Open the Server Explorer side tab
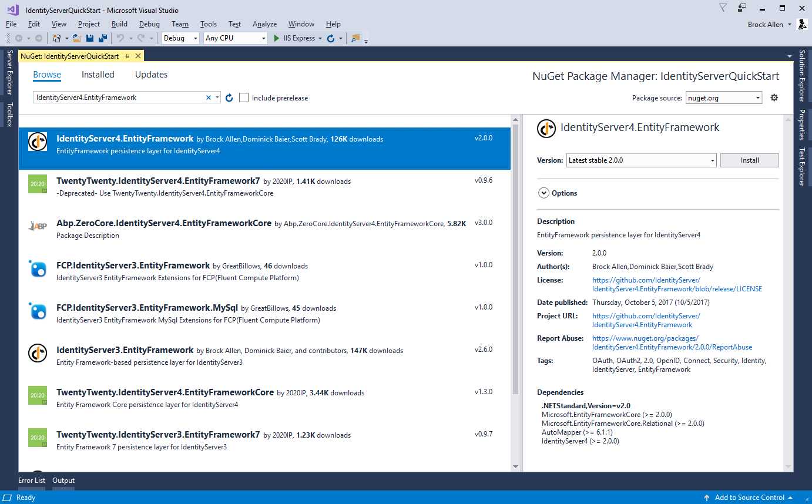812x504 pixels. pos(9,73)
